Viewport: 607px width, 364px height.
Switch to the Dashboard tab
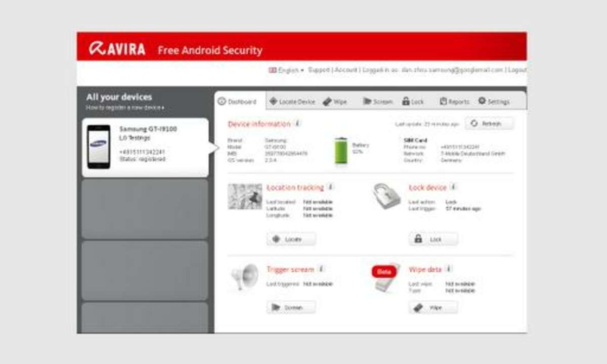point(237,101)
